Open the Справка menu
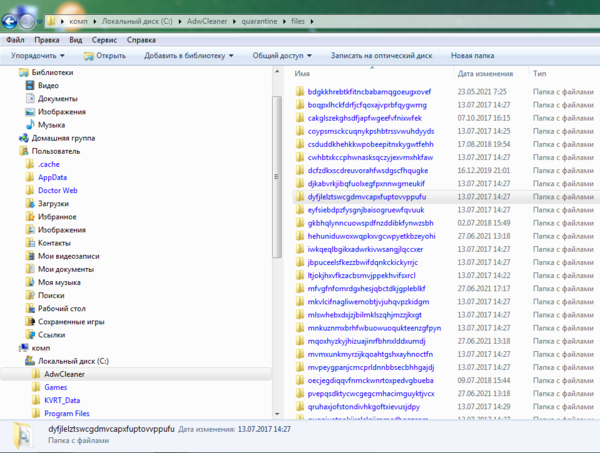Image resolution: width=600 pixels, height=453 pixels. tap(141, 40)
